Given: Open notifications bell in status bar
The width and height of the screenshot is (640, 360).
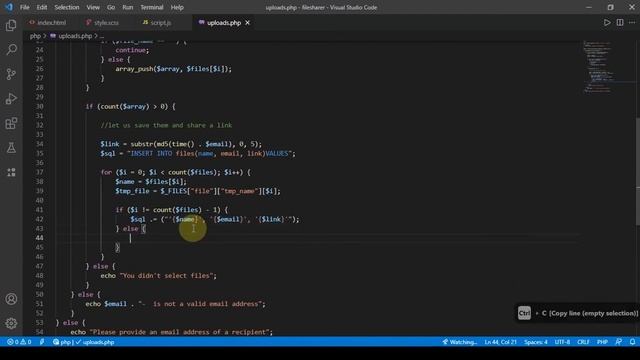Looking at the screenshot, I should click(x=632, y=342).
